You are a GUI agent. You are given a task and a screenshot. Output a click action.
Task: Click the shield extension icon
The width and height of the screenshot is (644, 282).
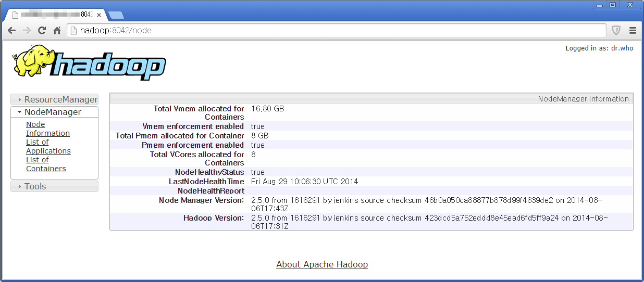(x=616, y=31)
